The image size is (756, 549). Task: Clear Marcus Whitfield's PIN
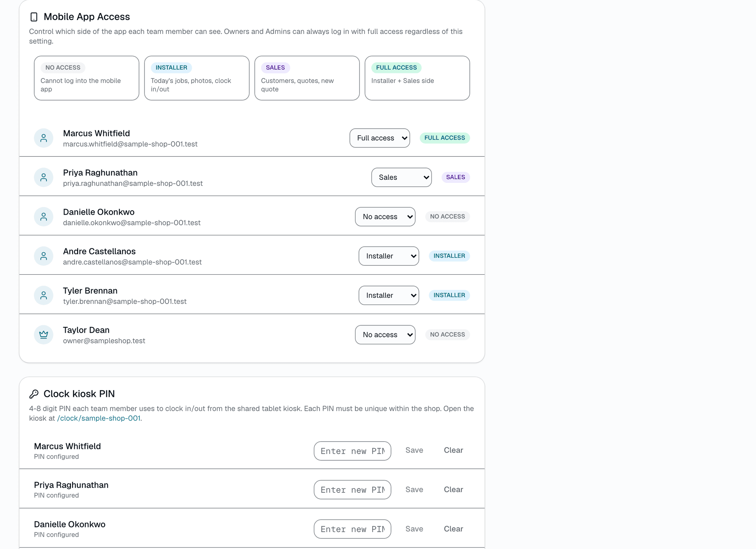pyautogui.click(x=453, y=450)
